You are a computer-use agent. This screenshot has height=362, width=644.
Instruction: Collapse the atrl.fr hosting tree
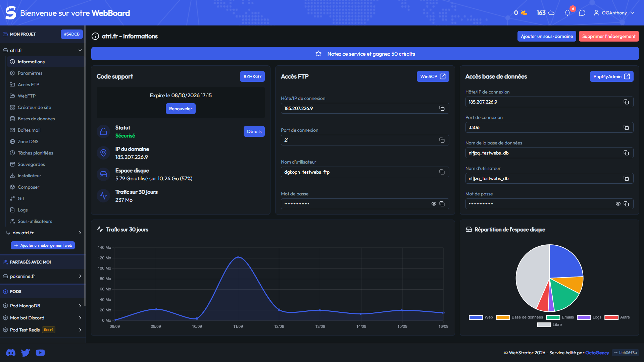click(80, 50)
